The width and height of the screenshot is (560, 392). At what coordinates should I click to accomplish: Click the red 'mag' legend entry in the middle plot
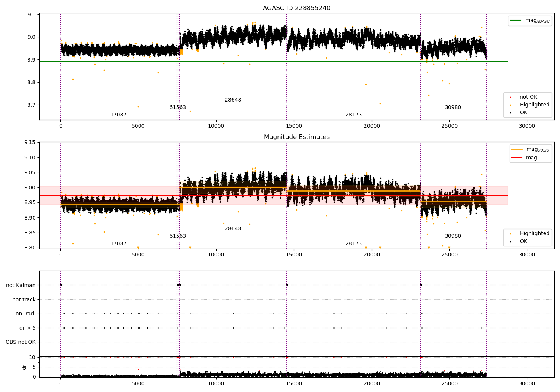coord(524,158)
